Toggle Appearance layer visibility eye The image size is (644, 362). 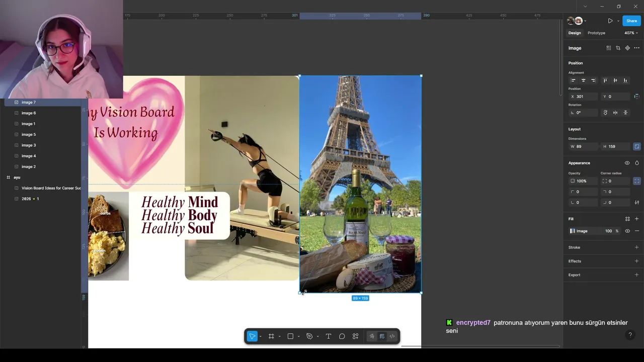click(x=627, y=163)
